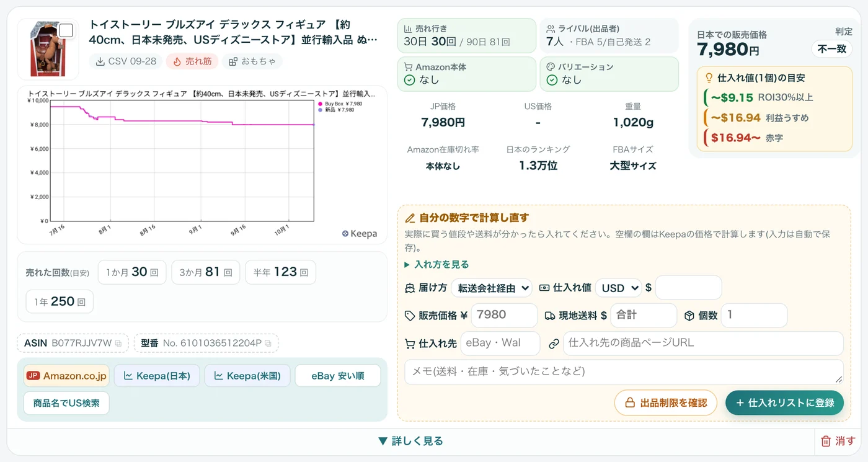Click the bar chart icon beside 売れ行き
This screenshot has width=868, height=462.
(408, 29)
